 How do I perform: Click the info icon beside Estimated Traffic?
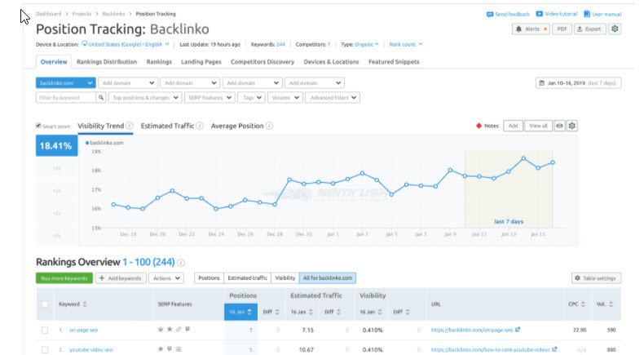click(200, 126)
